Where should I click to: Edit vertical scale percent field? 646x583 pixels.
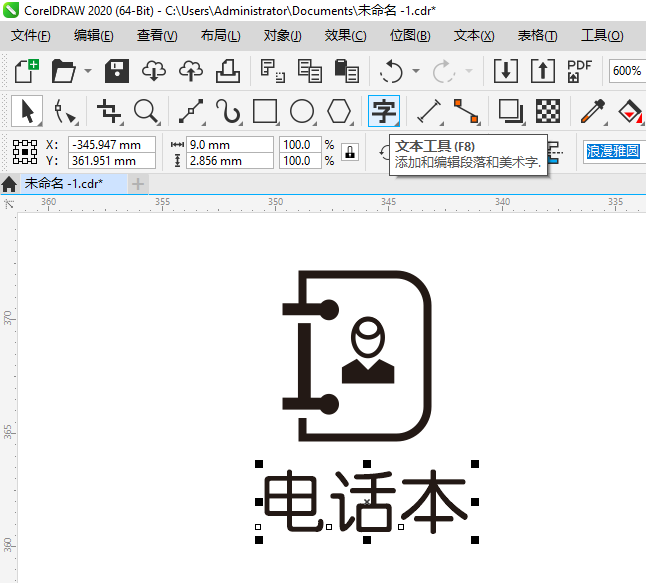[x=300, y=161]
